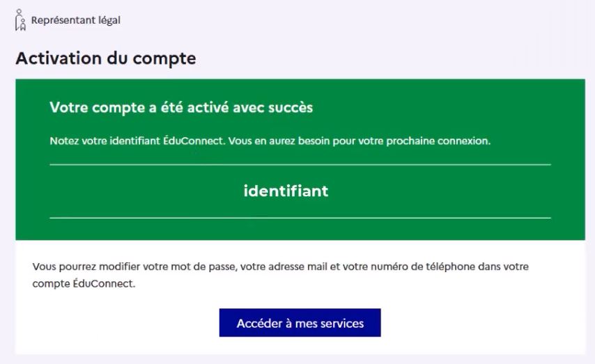
Task: Click the "Activation du compte" heading
Action: click(105, 58)
